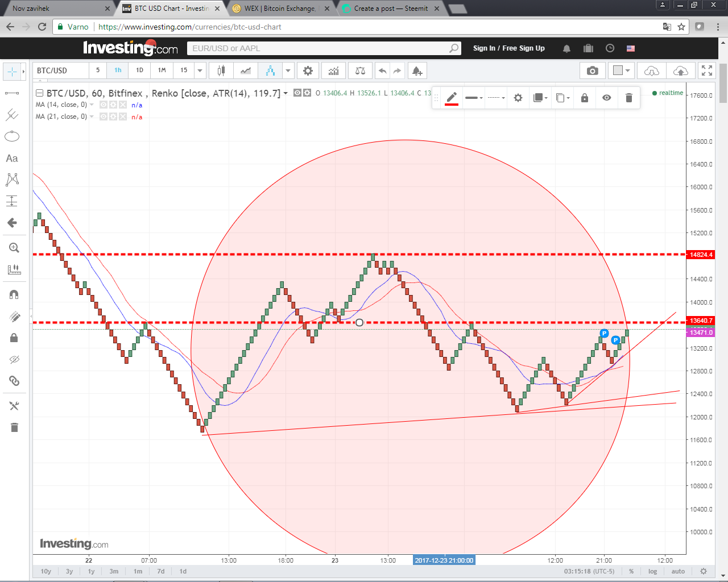
Task: Remove the MA 14 indicator
Action: tap(123, 105)
